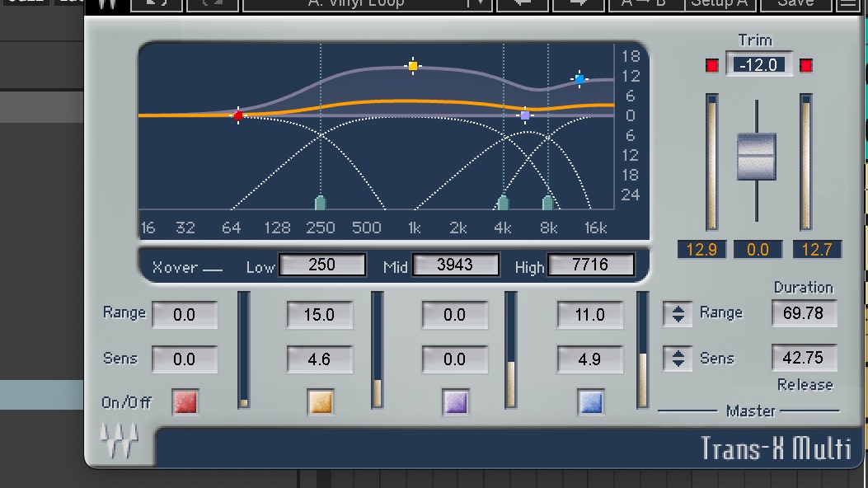The image size is (868, 488).
Task: Click the purple band Range field showing 0.0
Action: [454, 315]
